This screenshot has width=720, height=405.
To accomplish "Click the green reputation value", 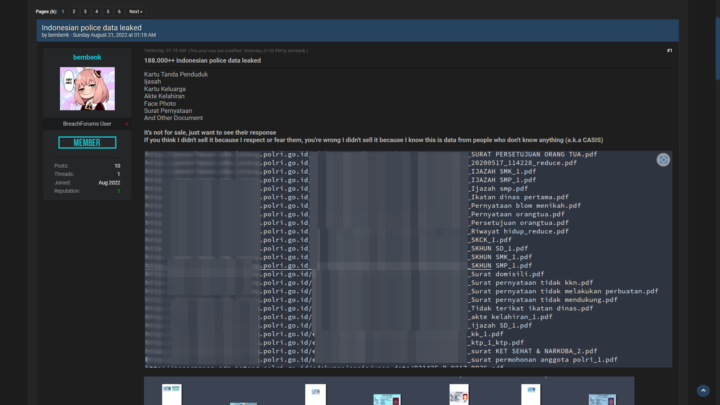I will click(x=118, y=190).
